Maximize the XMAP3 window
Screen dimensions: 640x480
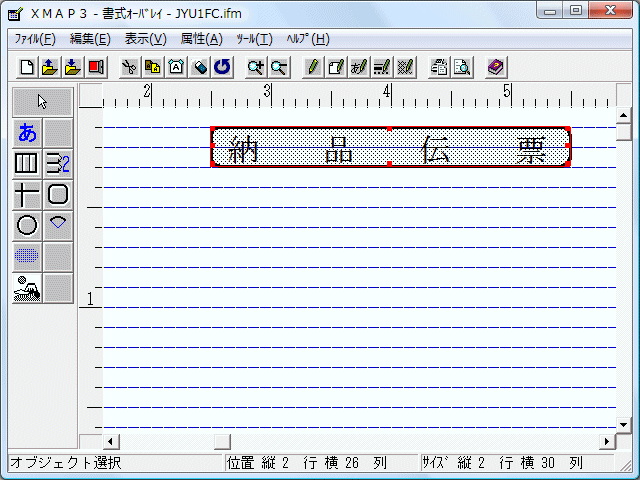pos(576,11)
